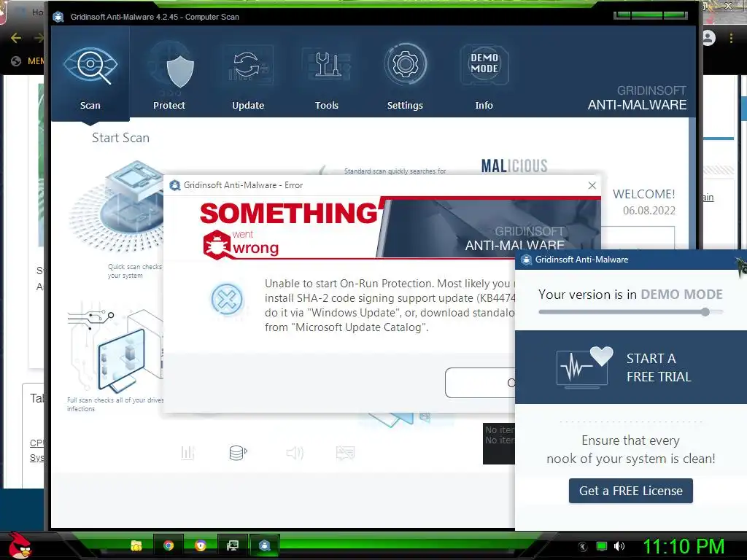Click the Error dialog title logo icon
Screen dimensions: 747x560
pos(175,185)
